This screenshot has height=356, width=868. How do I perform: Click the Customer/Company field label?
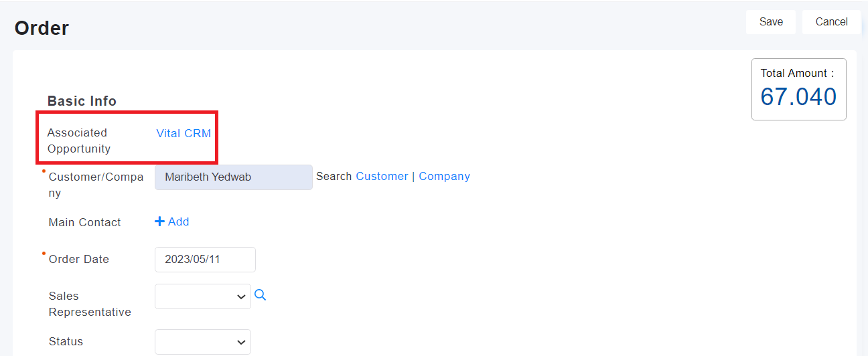(96, 185)
